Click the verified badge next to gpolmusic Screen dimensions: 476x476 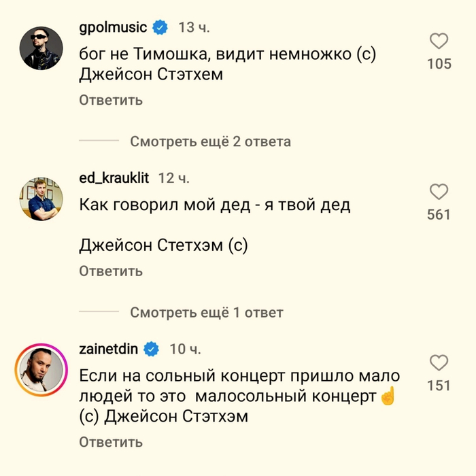coord(160,28)
